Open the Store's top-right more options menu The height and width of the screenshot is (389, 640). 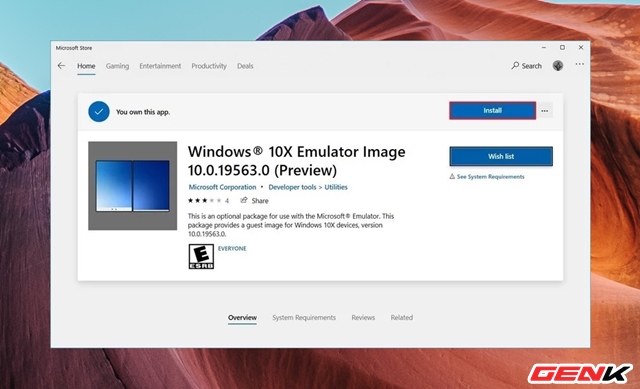tap(580, 64)
